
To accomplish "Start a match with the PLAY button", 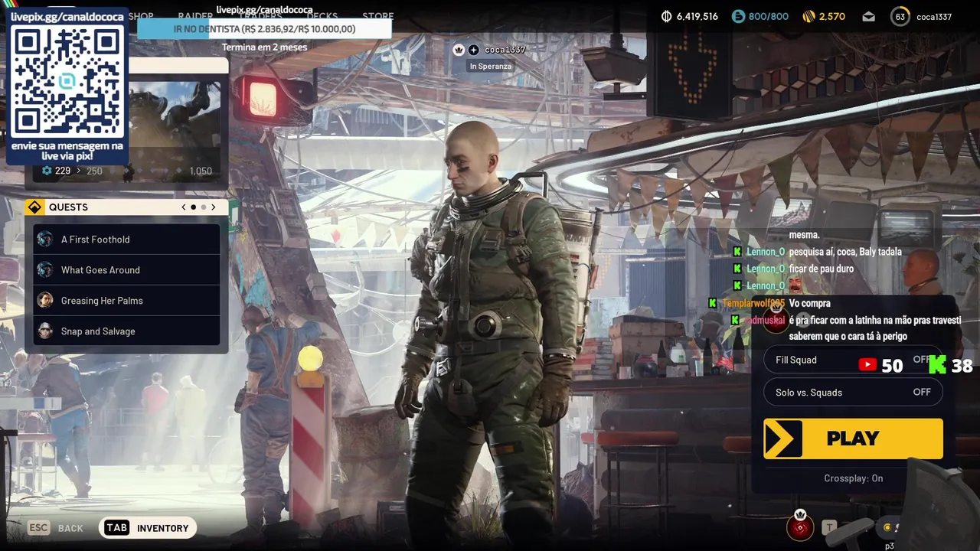I will (x=853, y=439).
